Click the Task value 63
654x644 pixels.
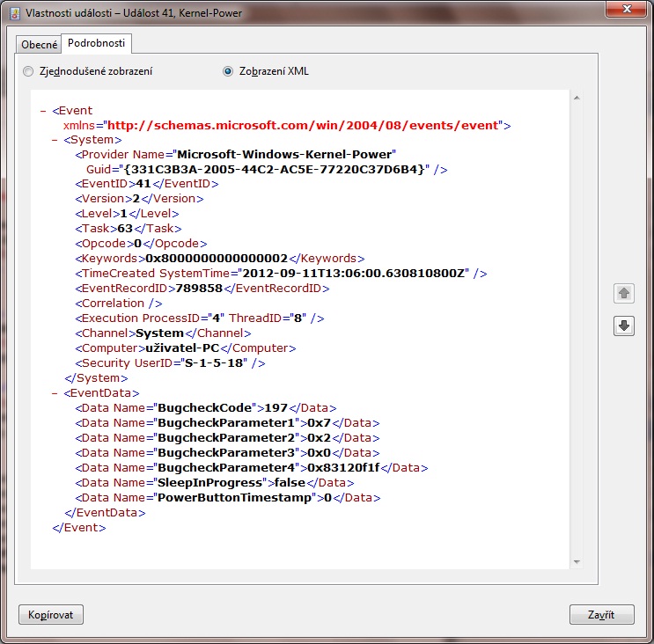pyautogui.click(x=125, y=229)
